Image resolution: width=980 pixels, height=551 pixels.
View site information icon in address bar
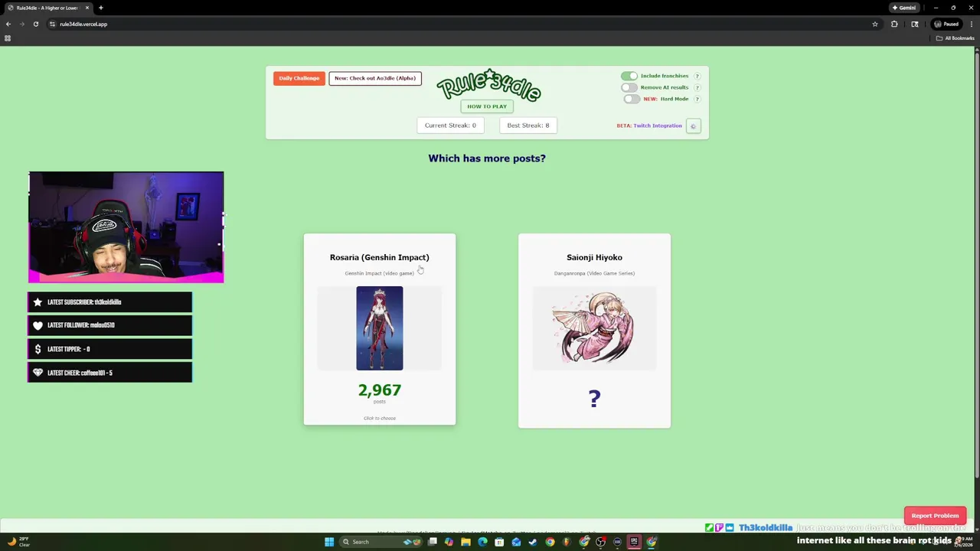[52, 24]
